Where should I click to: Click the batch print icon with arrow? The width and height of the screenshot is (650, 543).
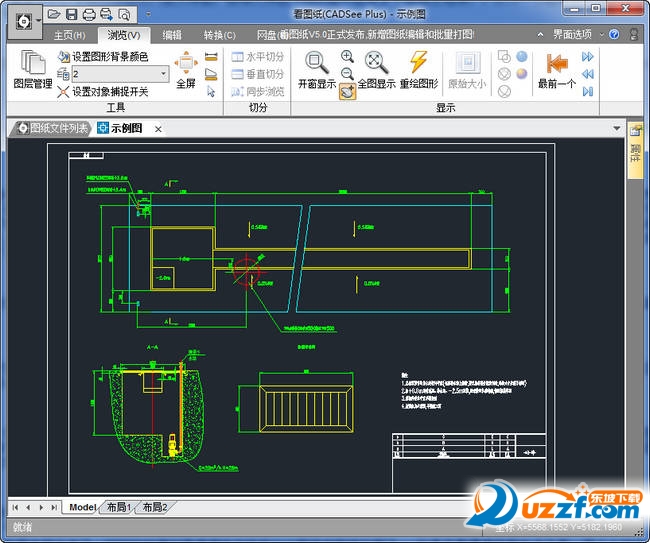(x=107, y=15)
